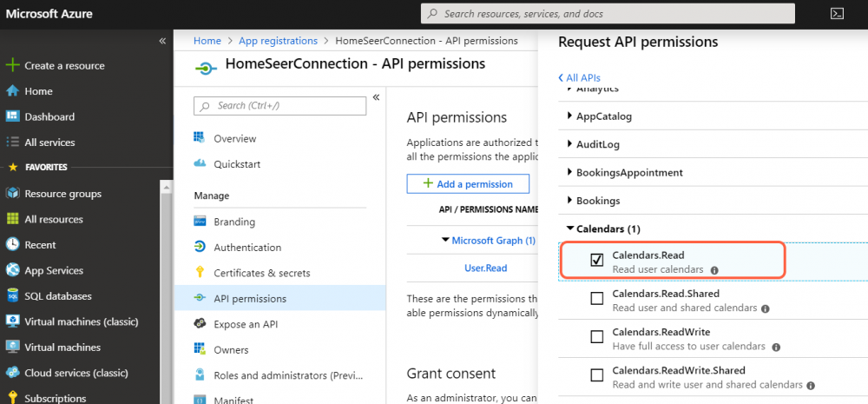868x404 pixels.
Task: Check the Calendars.ReadWrite permission box
Action: click(x=597, y=337)
